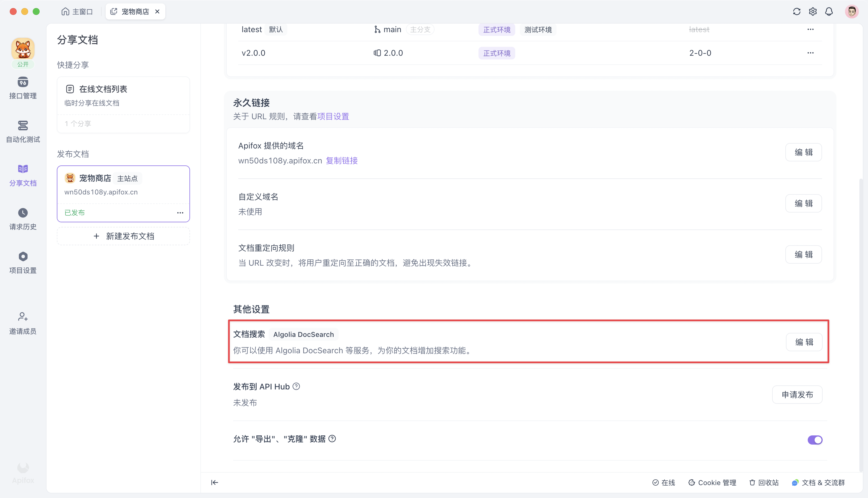This screenshot has width=868, height=498.
Task: Open Cookie 管理 in the status bar
Action: (712, 482)
